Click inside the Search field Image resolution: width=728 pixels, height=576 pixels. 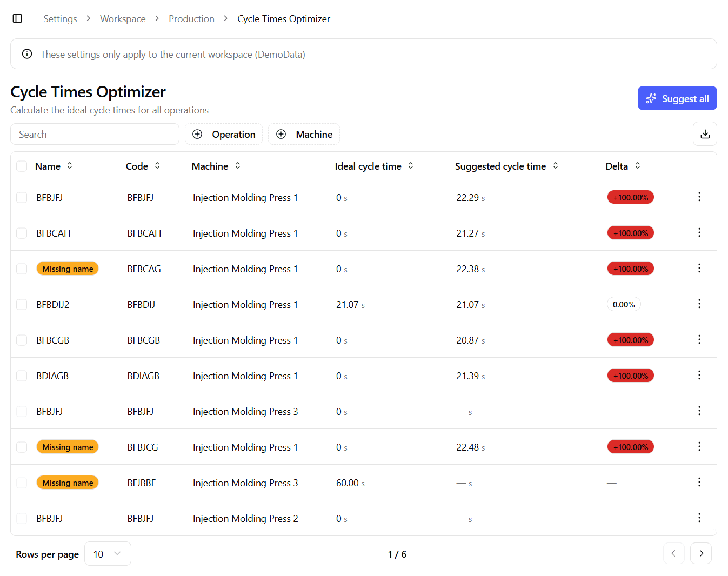coord(95,134)
